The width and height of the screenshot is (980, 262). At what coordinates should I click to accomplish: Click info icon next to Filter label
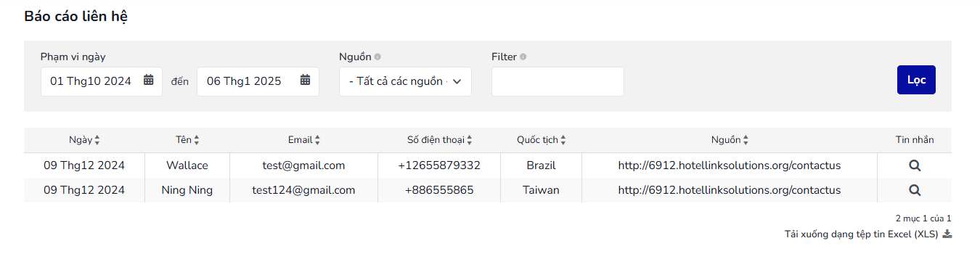[x=523, y=57]
